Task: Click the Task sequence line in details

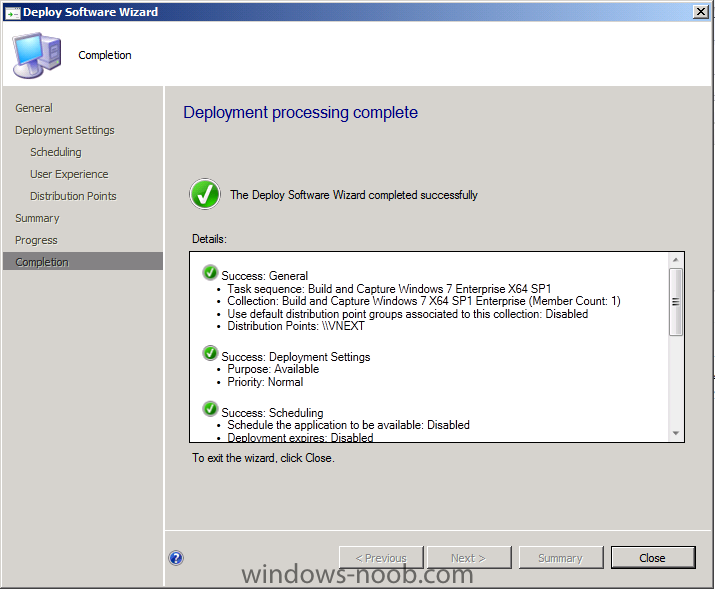Action: pyautogui.click(x=389, y=289)
